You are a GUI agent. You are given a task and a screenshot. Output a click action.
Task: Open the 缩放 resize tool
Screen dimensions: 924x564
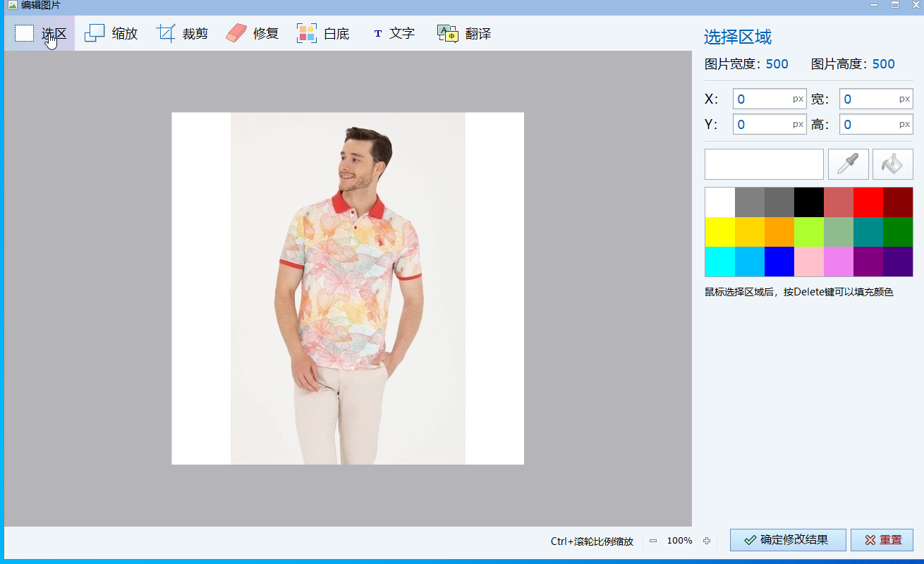coord(111,33)
